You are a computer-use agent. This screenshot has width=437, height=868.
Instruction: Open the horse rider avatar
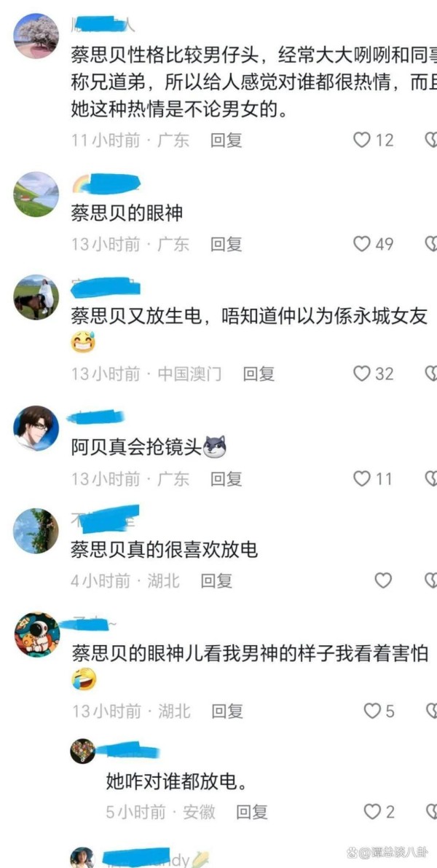36,297
